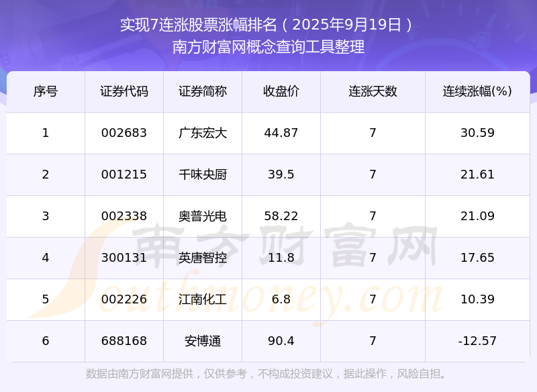The height and width of the screenshot is (392, 537).
Task: Click the 证券简称 column header
Action: [x=203, y=91]
